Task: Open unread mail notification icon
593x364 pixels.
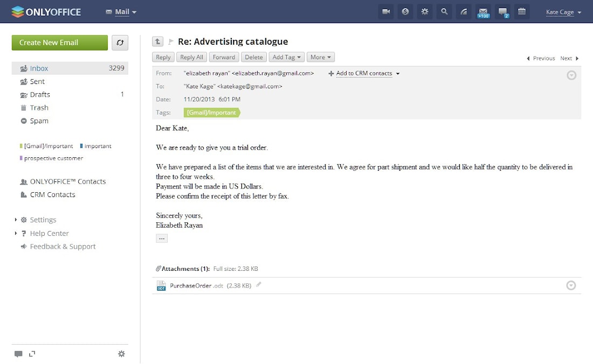Action: click(483, 12)
